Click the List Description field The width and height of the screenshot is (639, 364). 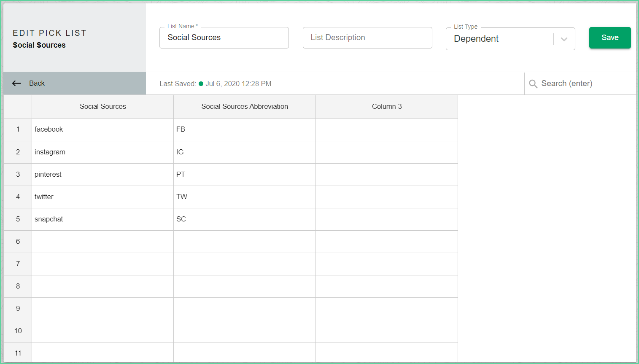[367, 38]
